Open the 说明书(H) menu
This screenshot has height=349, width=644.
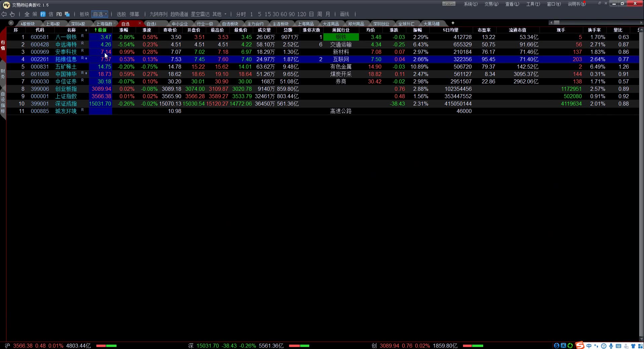(x=577, y=4)
